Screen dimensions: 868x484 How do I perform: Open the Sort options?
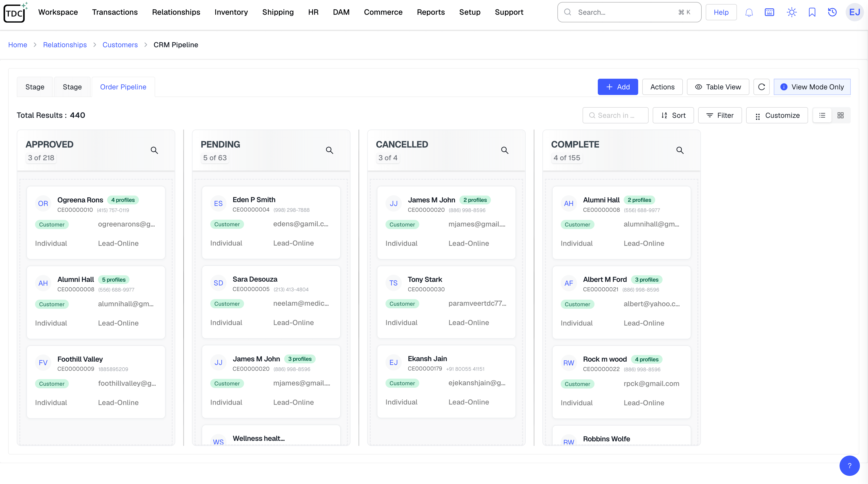[673, 115]
